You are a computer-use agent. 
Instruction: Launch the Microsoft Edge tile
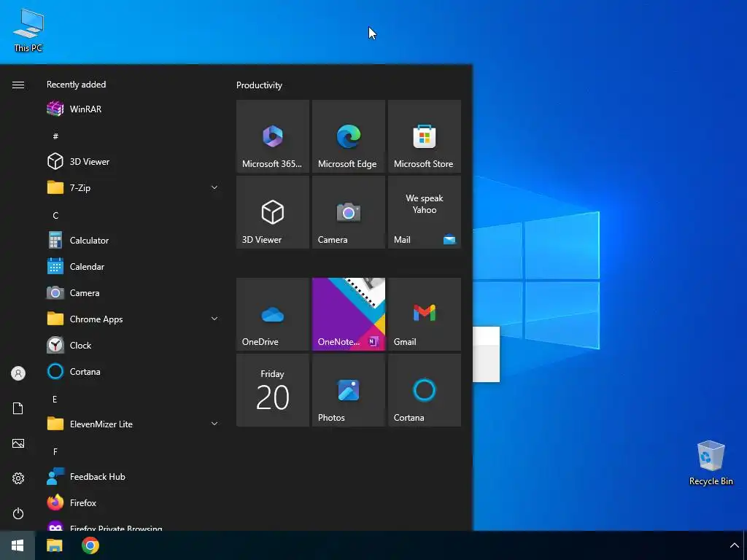(348, 136)
